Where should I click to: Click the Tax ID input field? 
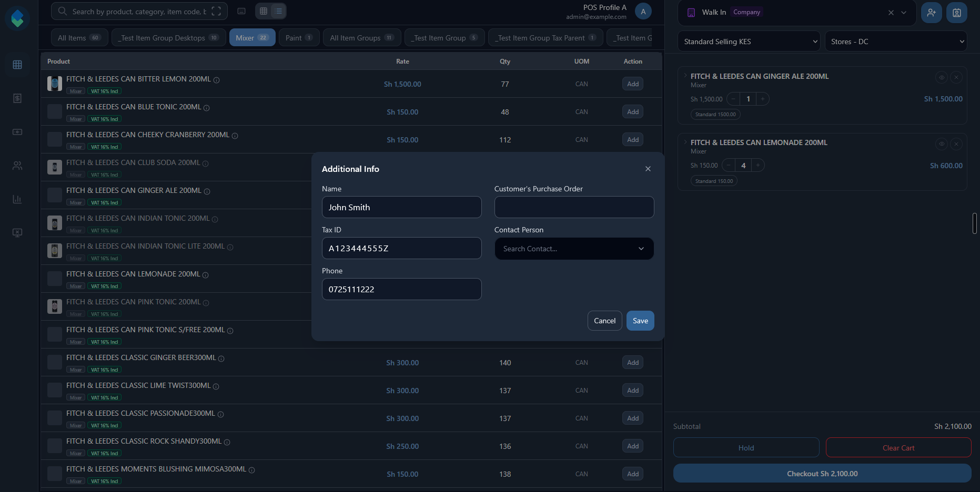tap(402, 248)
